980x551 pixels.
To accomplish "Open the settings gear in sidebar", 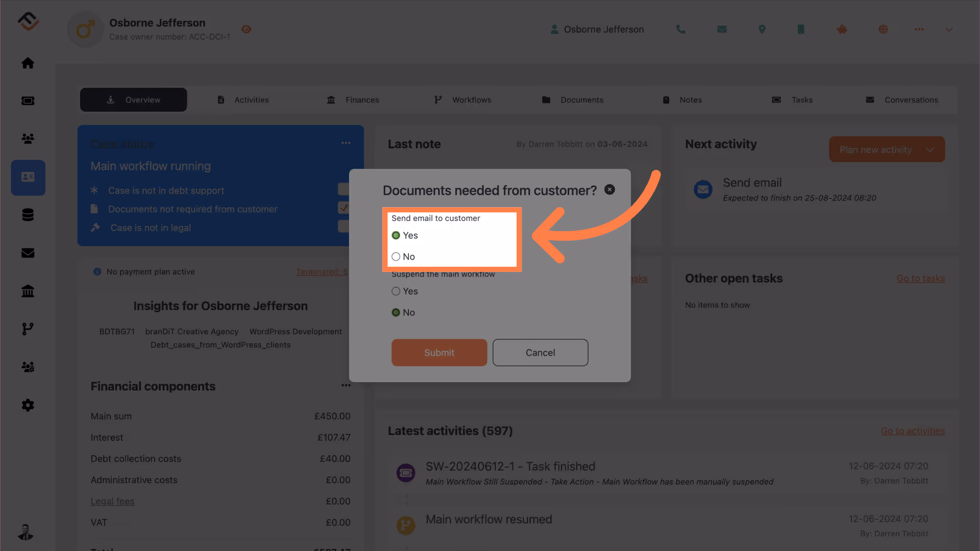I will [28, 405].
